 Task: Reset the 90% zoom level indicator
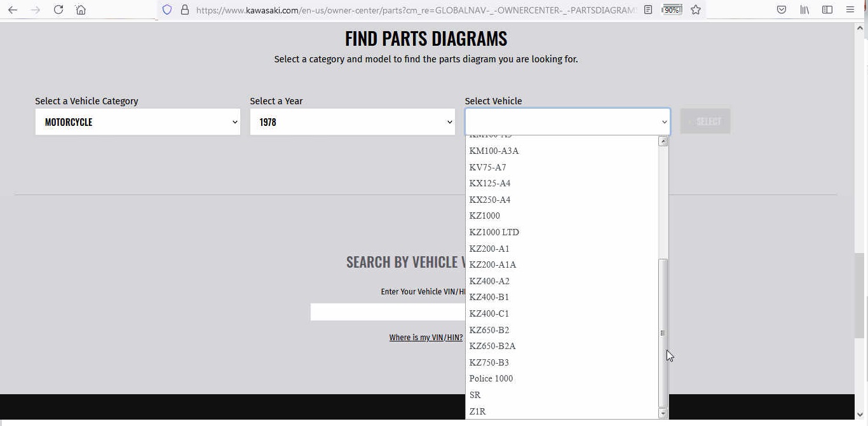(x=672, y=10)
